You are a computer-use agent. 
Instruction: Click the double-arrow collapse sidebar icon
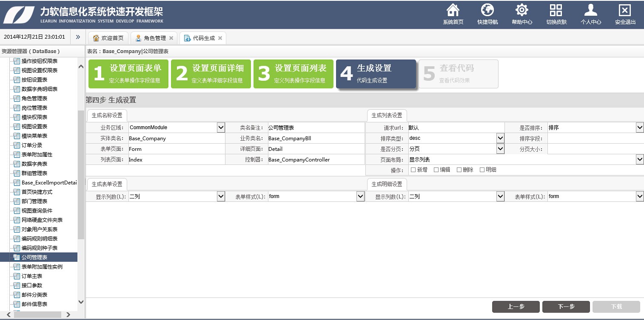(78, 37)
